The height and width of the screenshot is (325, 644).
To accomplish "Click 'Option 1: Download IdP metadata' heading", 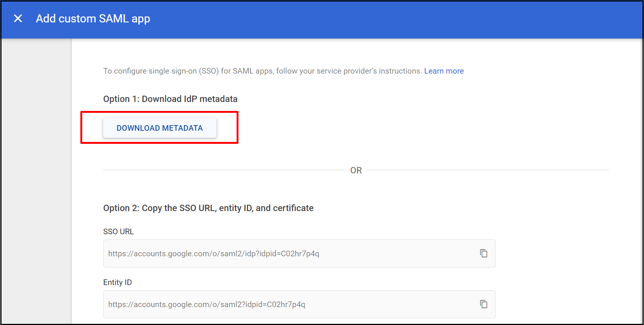I will 170,99.
